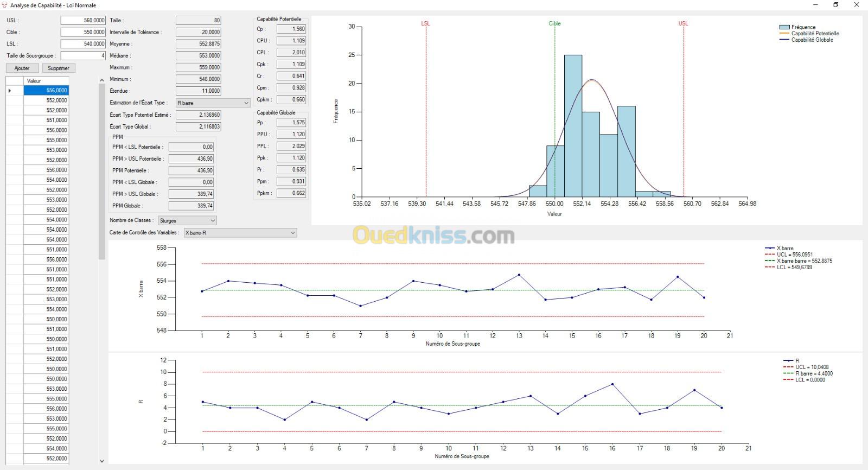Click Cible label on histogram

point(554,23)
